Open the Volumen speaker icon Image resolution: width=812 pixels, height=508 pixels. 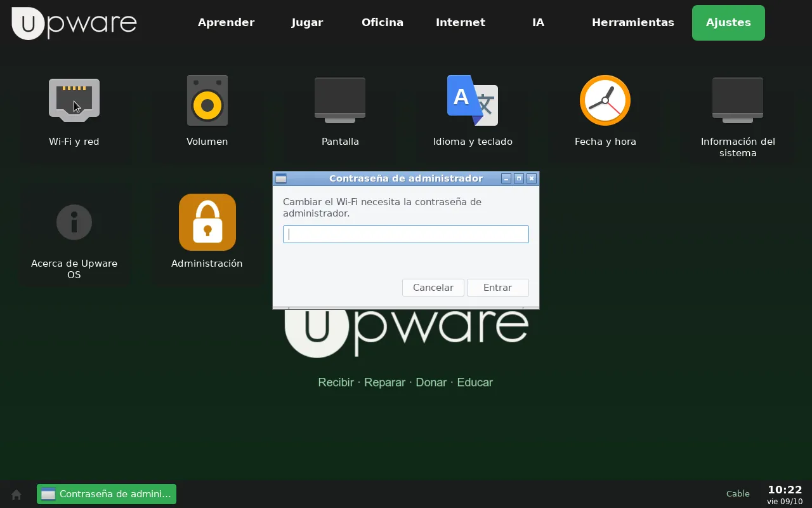pos(207,100)
